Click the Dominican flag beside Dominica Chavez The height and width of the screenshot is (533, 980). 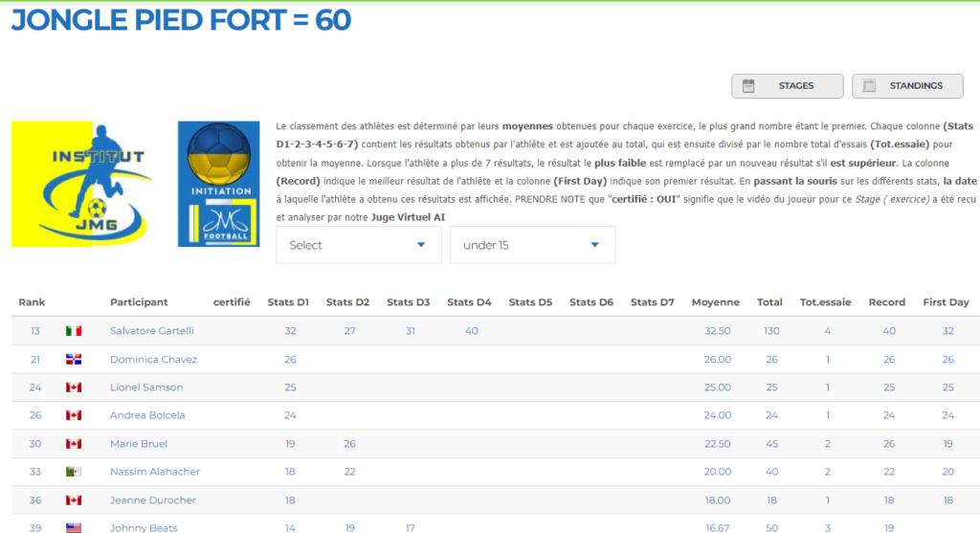[x=74, y=360]
